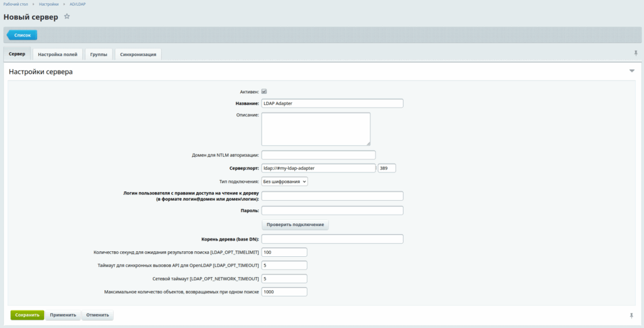The height and width of the screenshot is (328, 644).
Task: Click the AD/LDAP breadcrumb link
Action: pyautogui.click(x=78, y=4)
